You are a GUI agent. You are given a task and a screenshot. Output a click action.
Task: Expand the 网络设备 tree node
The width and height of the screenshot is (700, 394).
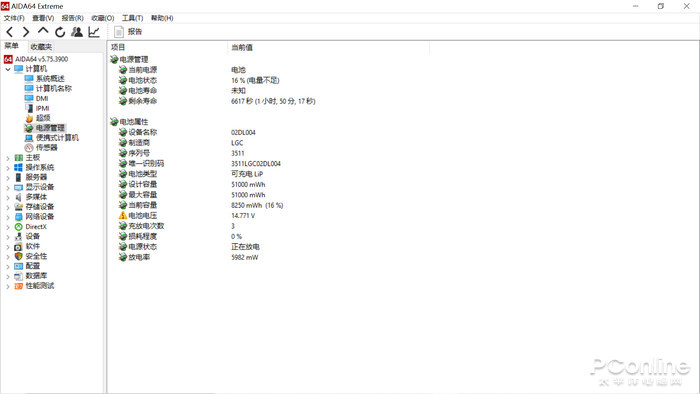[8, 217]
